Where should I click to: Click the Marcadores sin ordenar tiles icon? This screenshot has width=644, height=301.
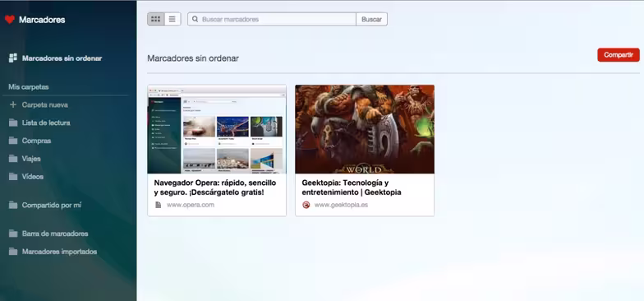(13, 58)
